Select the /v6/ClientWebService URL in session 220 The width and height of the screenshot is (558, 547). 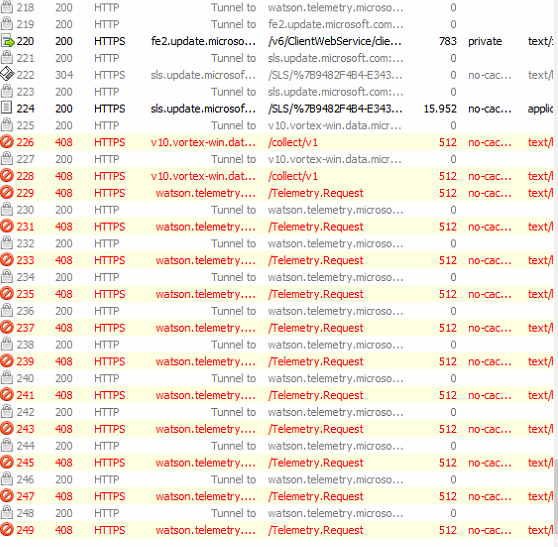[335, 41]
